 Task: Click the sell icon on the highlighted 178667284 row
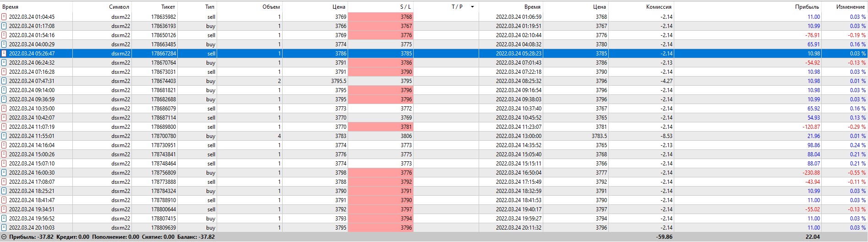4,54
